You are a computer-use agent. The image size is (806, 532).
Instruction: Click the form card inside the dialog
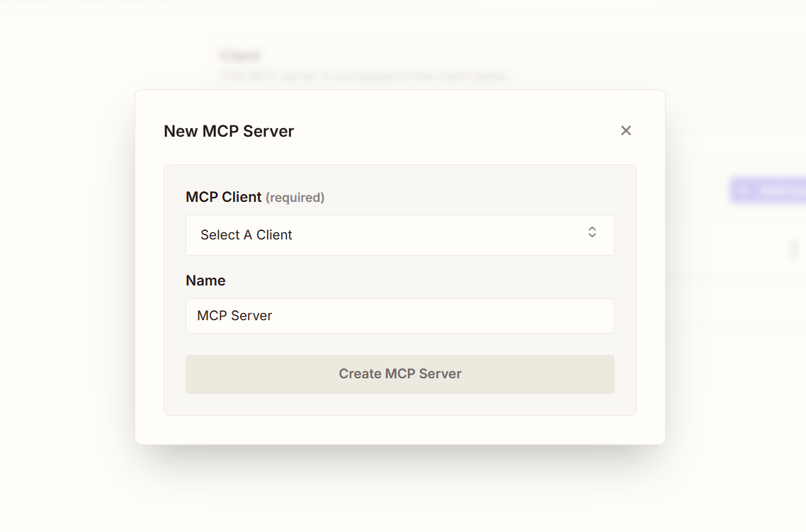pos(399,289)
